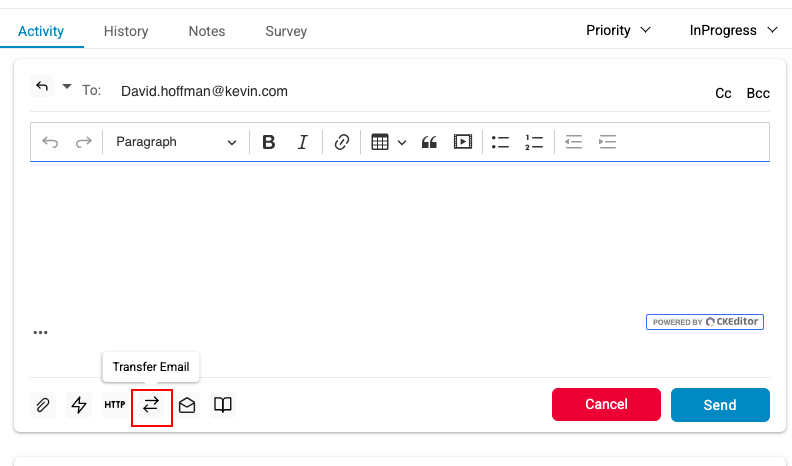Insert media into the message
The height and width of the screenshot is (466, 792).
click(x=462, y=142)
